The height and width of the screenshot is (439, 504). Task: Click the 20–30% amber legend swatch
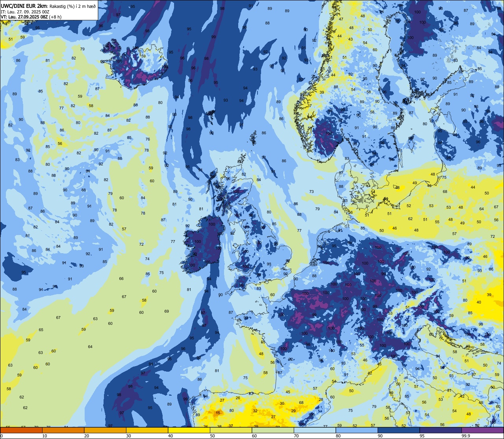(x=105, y=430)
